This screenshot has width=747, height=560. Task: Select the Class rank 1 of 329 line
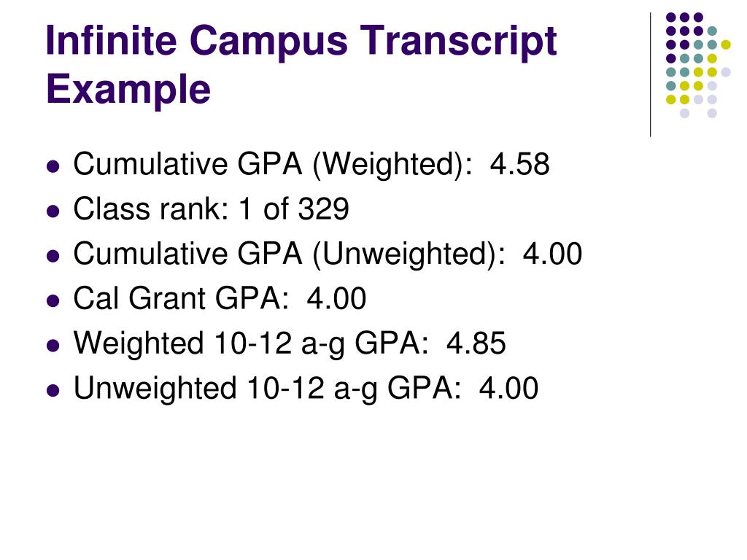pos(211,209)
